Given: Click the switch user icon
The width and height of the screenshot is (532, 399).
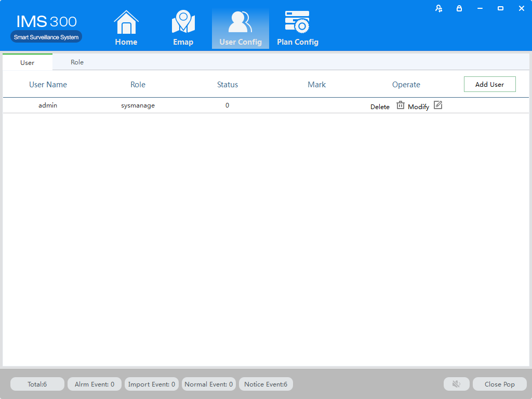Looking at the screenshot, I should (439, 8).
